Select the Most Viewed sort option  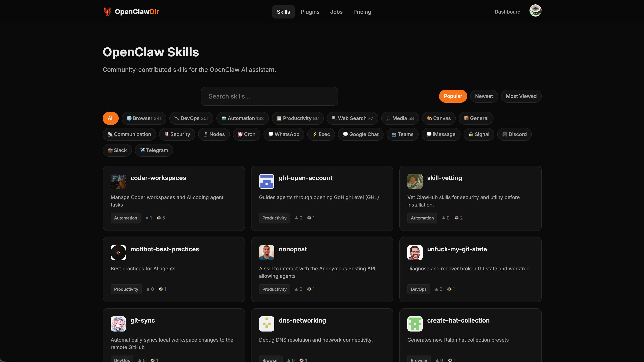tap(521, 96)
